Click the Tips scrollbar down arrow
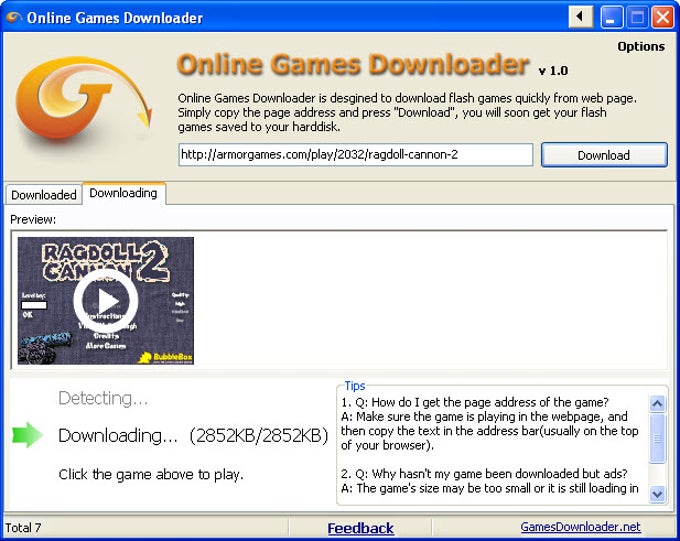The width and height of the screenshot is (680, 541). [x=657, y=494]
